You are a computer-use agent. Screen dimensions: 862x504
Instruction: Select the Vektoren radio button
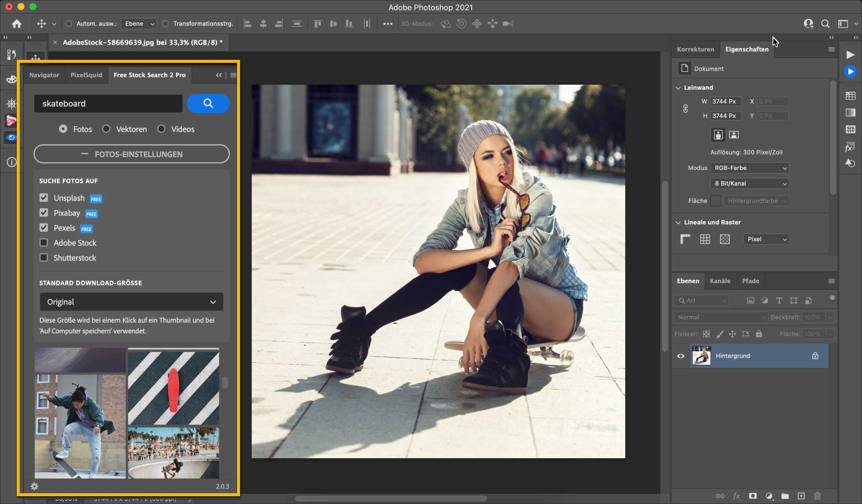click(x=106, y=129)
